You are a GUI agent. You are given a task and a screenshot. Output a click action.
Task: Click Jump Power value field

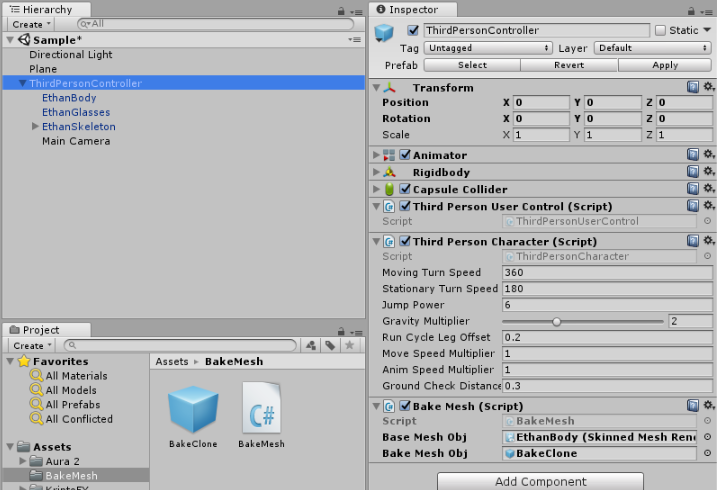(x=607, y=305)
